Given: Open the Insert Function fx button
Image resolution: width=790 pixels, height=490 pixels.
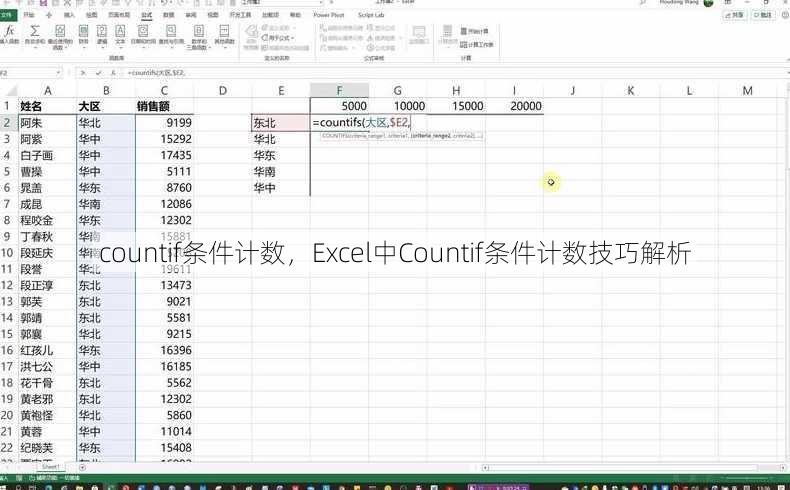Looking at the screenshot, I should pos(9,33).
